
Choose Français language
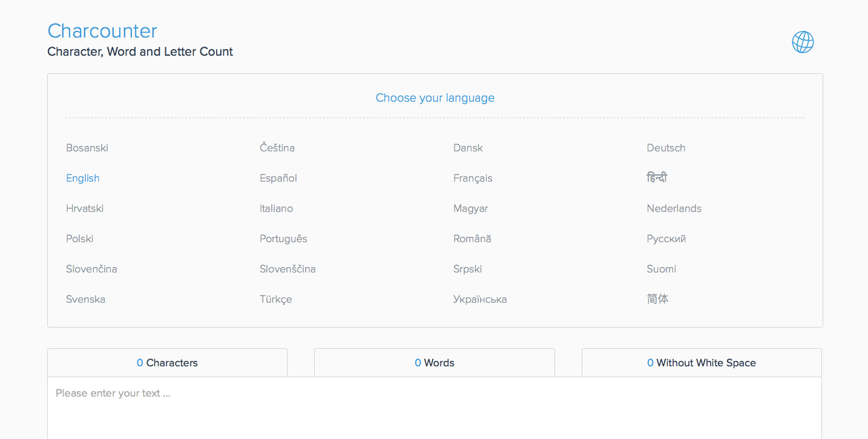[473, 178]
